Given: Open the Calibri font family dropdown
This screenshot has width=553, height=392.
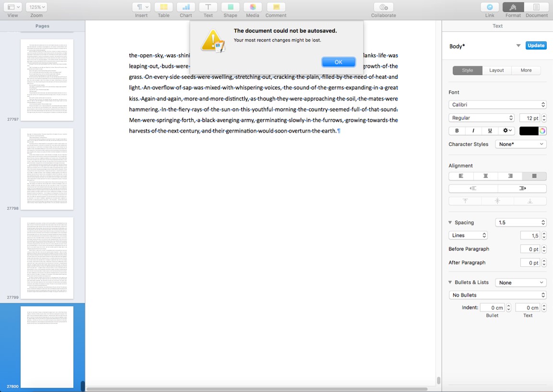Looking at the screenshot, I should [497, 105].
